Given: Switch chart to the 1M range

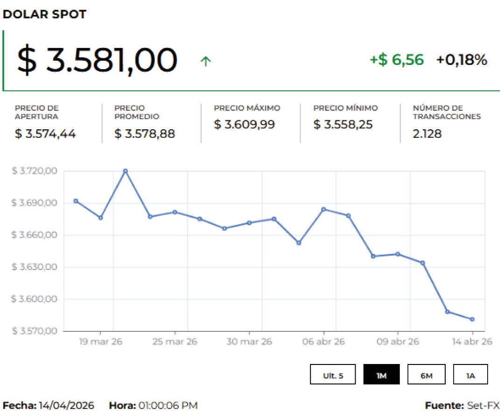Looking at the screenshot, I should tap(381, 375).
